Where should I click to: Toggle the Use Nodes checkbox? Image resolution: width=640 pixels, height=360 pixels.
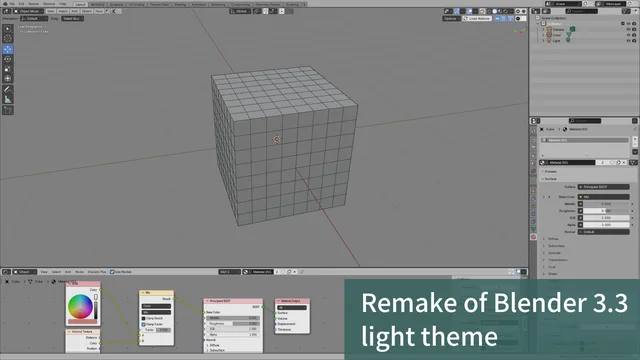tap(112, 272)
